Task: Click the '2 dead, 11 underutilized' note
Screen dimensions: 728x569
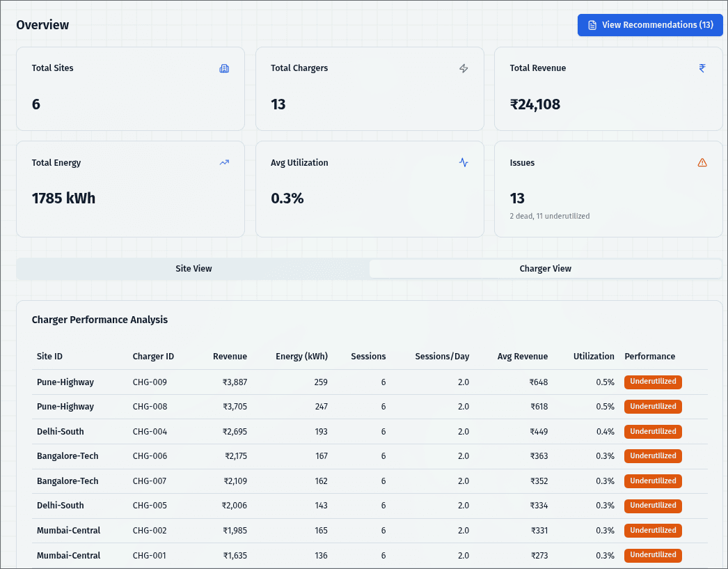Action: point(550,216)
